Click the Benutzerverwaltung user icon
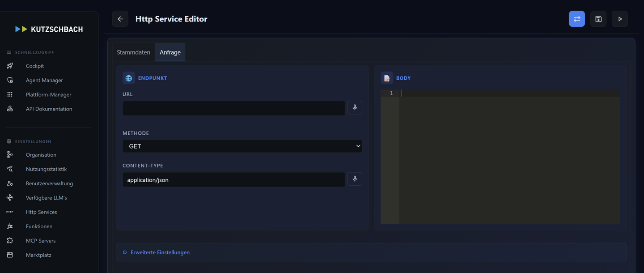Viewport: 644px width, 273px height. click(x=10, y=183)
